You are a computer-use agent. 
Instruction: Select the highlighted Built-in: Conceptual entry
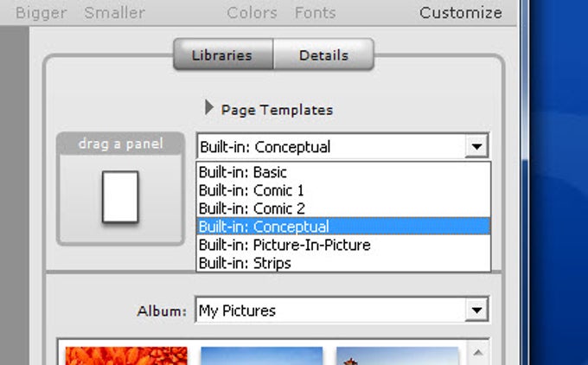[343, 227]
